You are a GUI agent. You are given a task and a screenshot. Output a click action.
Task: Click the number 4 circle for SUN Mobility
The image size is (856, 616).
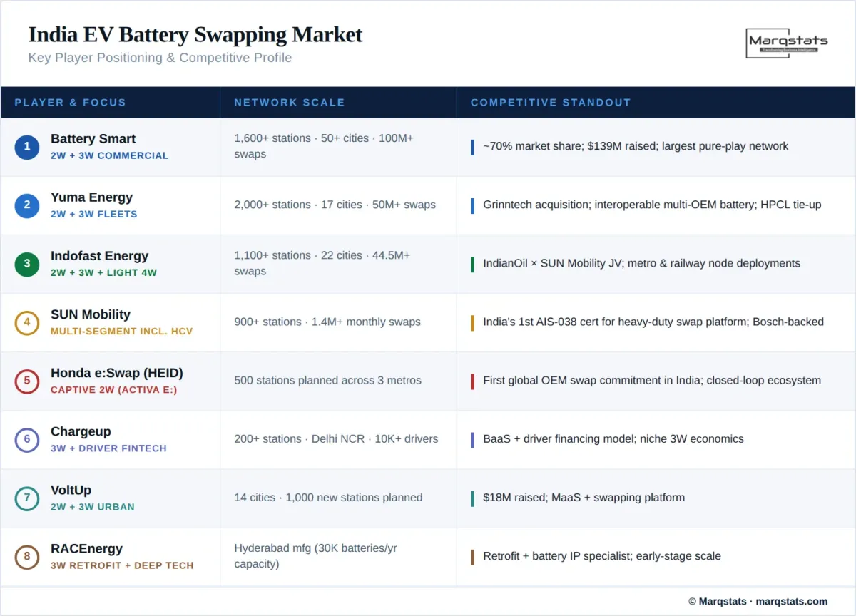(x=27, y=322)
